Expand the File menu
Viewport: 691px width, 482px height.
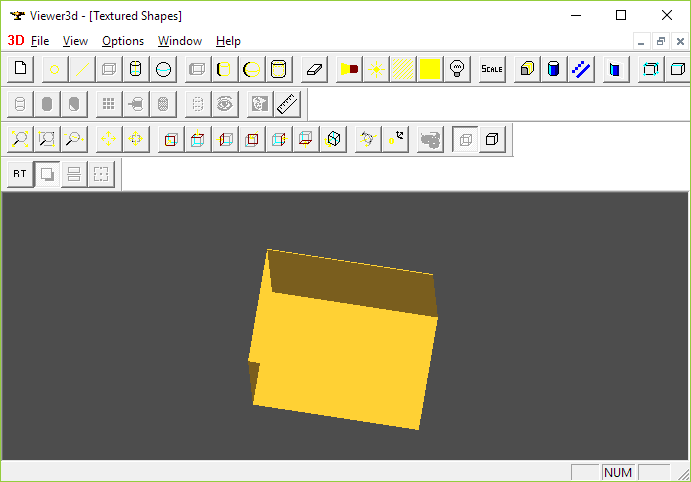(40, 41)
